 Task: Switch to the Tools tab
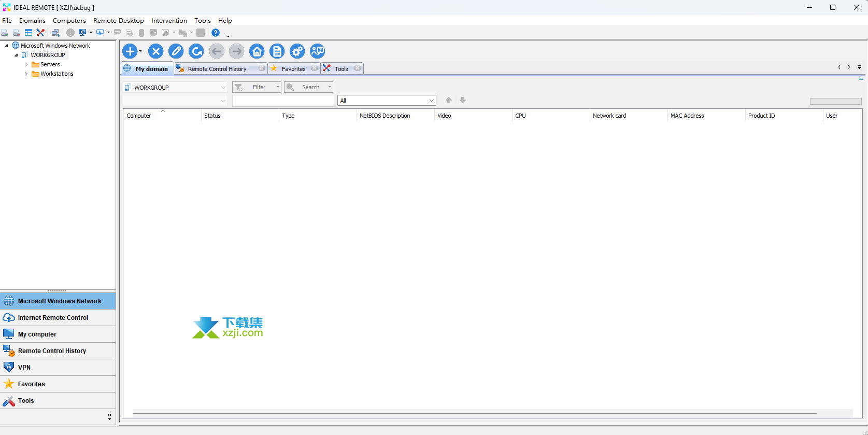click(341, 68)
